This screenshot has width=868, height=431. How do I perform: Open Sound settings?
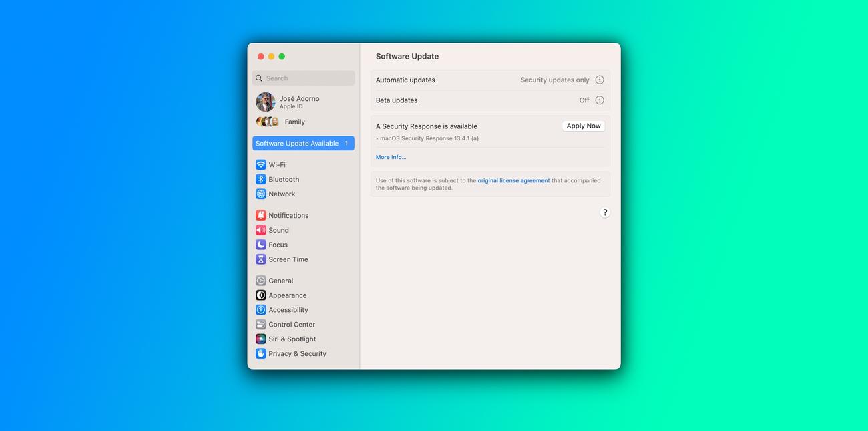279,229
